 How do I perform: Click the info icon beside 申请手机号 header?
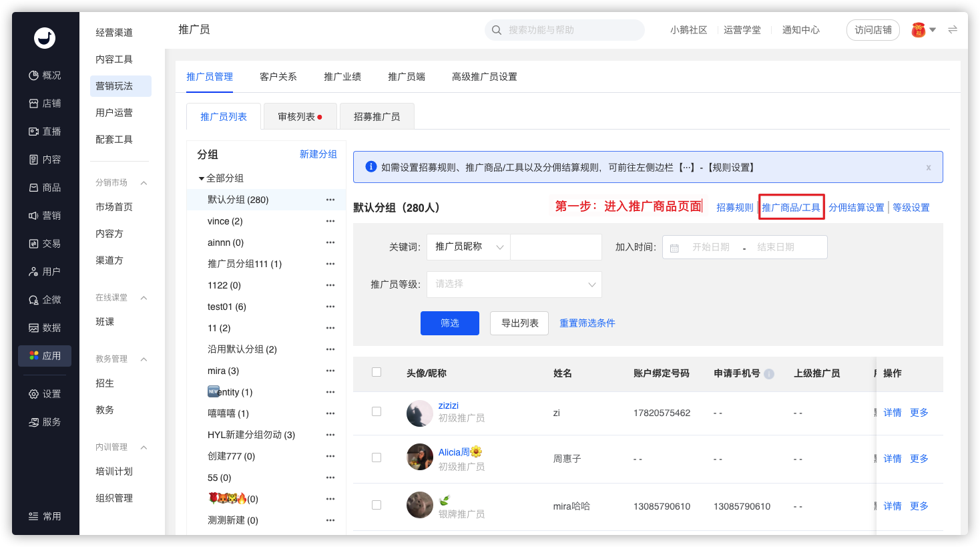click(x=769, y=374)
